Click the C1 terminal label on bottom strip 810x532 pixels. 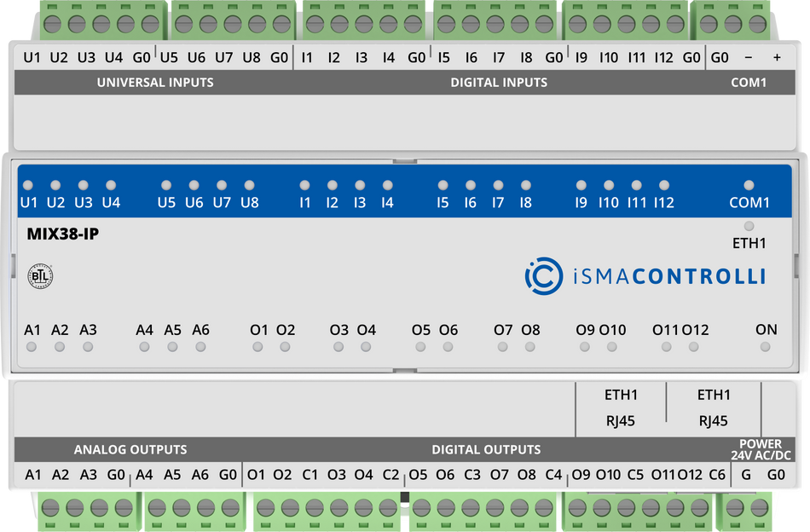pyautogui.click(x=310, y=475)
